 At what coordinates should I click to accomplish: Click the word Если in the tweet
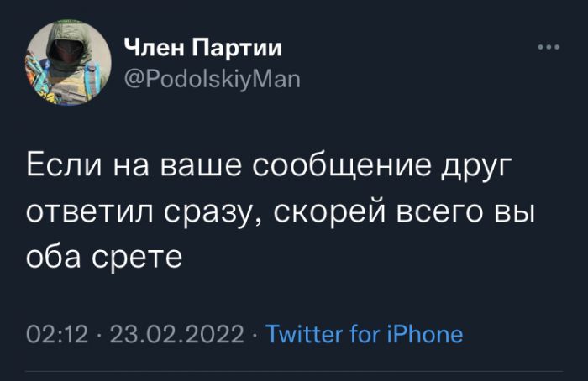(60, 164)
